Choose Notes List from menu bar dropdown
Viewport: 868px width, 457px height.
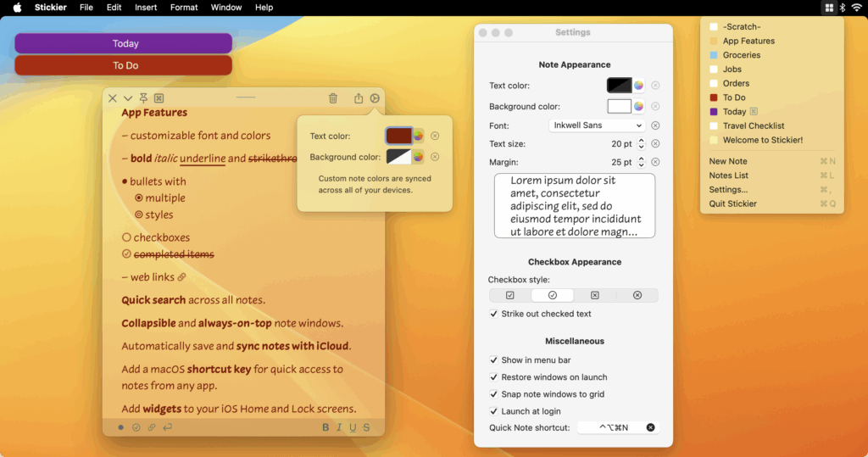coord(772,176)
